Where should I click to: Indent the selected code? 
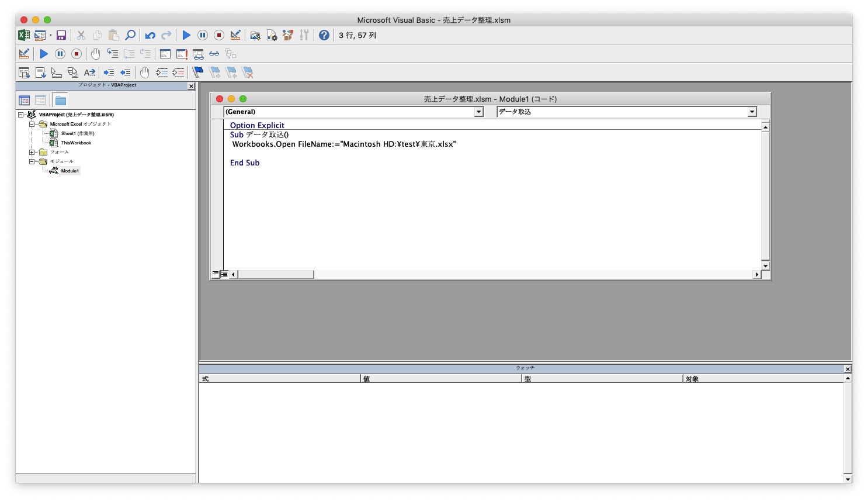pos(109,72)
